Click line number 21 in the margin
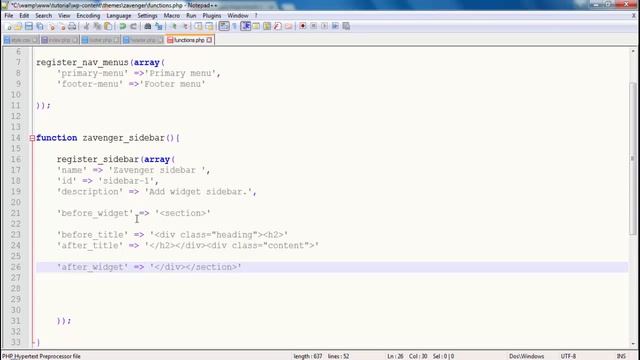The image size is (640, 360). click(x=16, y=213)
